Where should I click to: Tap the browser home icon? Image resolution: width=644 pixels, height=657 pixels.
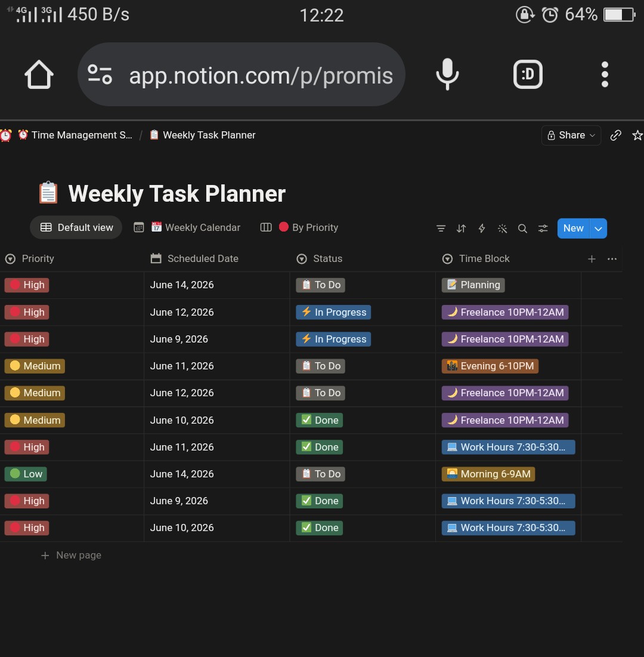pos(39,75)
